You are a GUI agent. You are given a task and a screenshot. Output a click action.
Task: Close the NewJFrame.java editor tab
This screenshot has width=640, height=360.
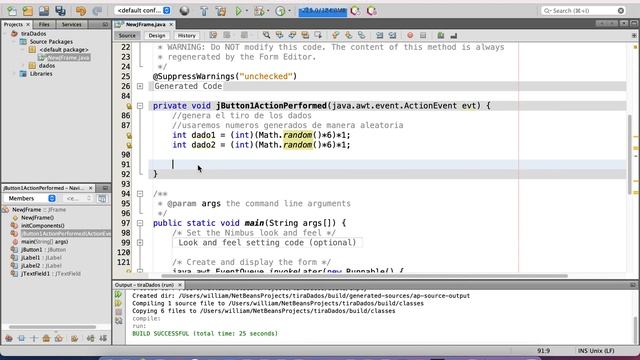pyautogui.click(x=171, y=24)
